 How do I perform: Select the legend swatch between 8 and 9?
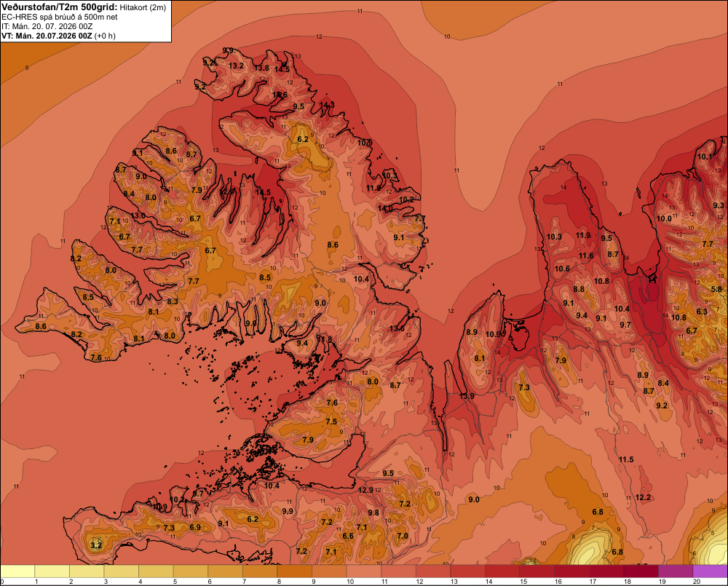(295, 571)
